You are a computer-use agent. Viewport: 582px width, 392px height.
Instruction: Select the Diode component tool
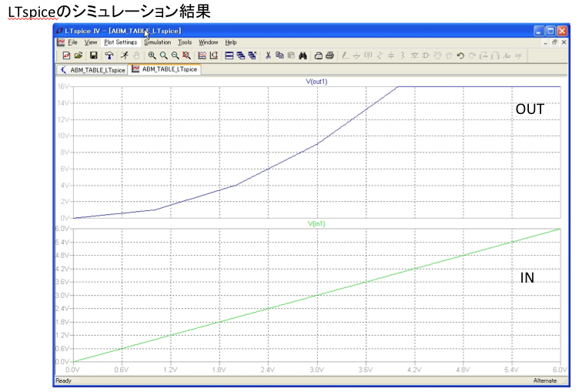tap(415, 55)
